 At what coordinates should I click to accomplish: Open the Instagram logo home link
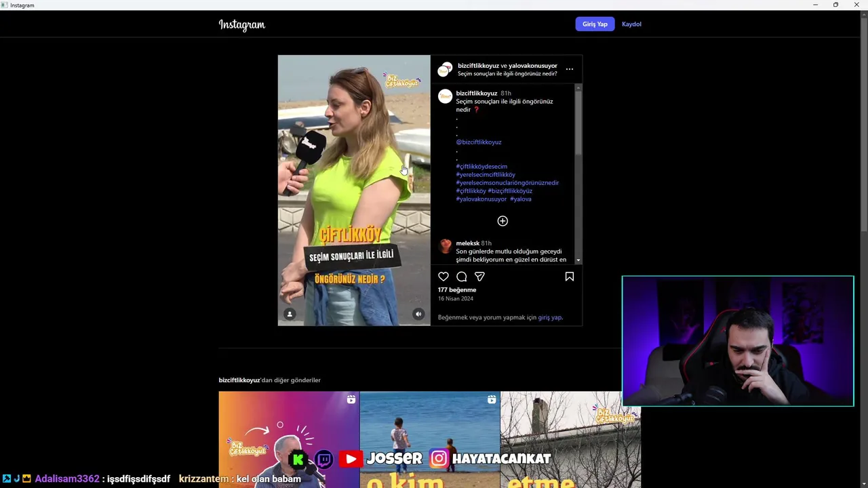point(241,25)
